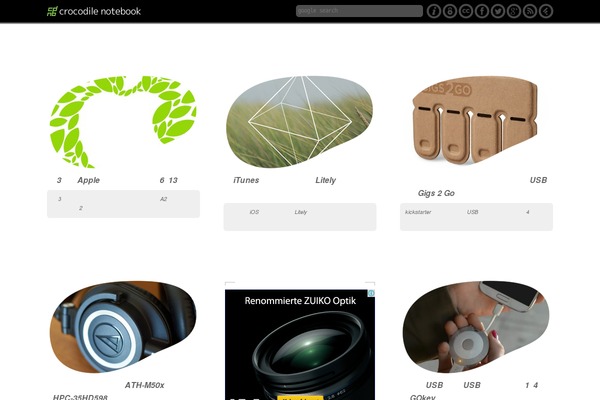Open the Google Plus icon
Screen dimensions: 600x400
tap(514, 11)
